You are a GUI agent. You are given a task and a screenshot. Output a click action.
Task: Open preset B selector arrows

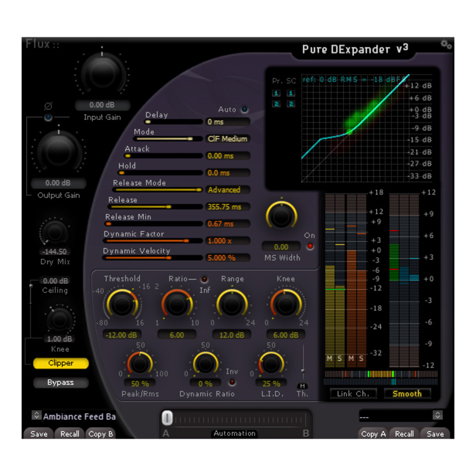[438, 415]
